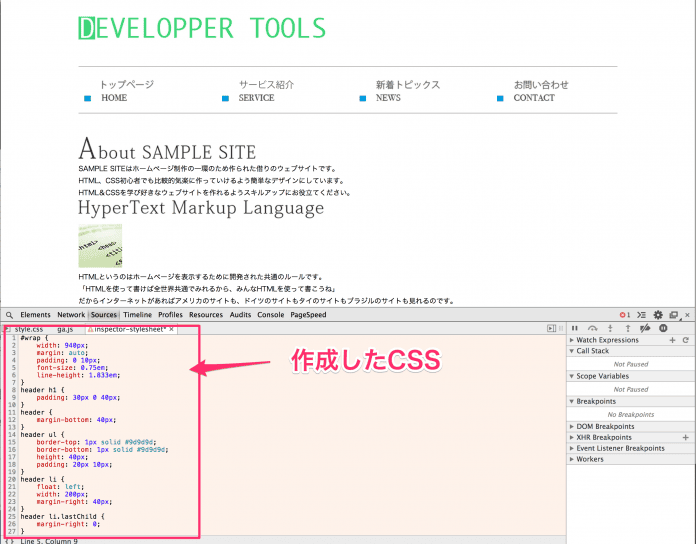Viewport: 696px width, 544px height.
Task: Select the ga.js file tab
Action: click(x=65, y=329)
